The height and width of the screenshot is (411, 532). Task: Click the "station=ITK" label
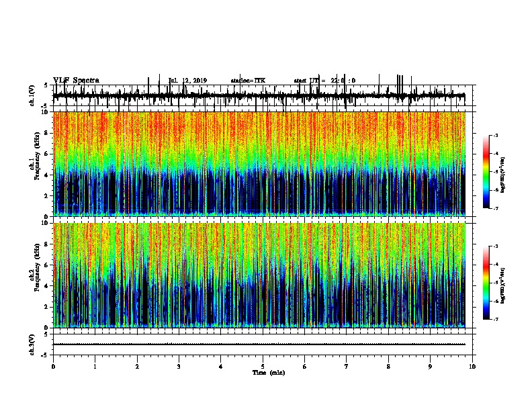click(x=248, y=81)
